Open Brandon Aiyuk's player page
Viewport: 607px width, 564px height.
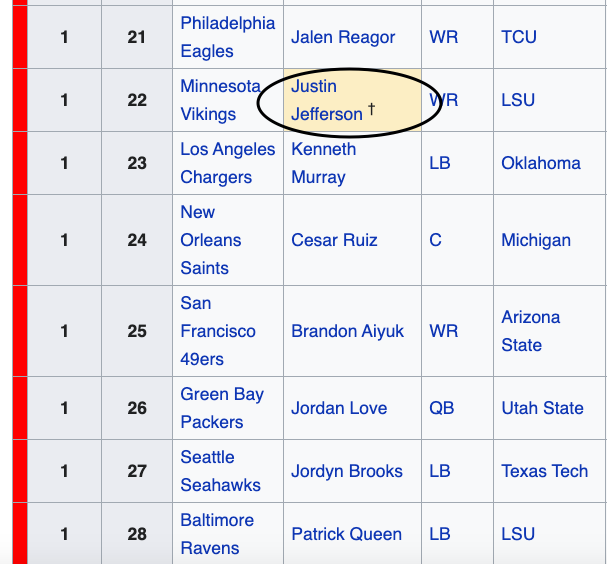pos(347,331)
